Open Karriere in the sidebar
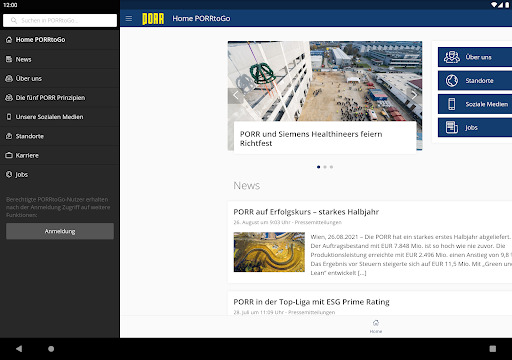 60,155
